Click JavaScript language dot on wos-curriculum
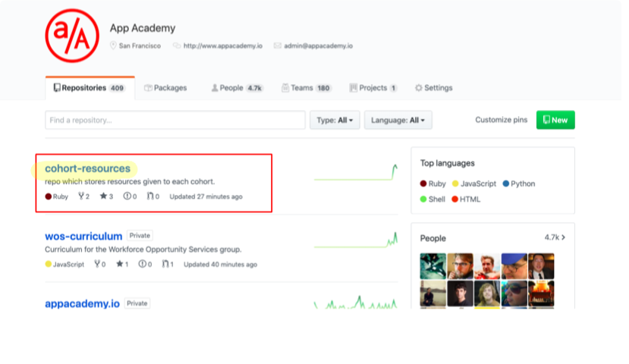Viewport: 629px width, 364px height. click(48, 264)
